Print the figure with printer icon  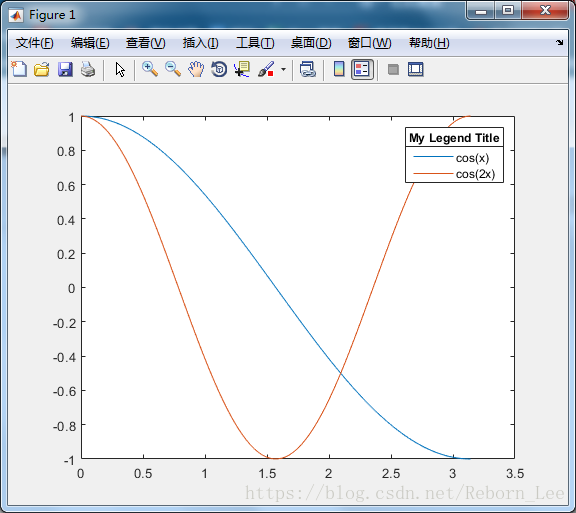coord(88,69)
